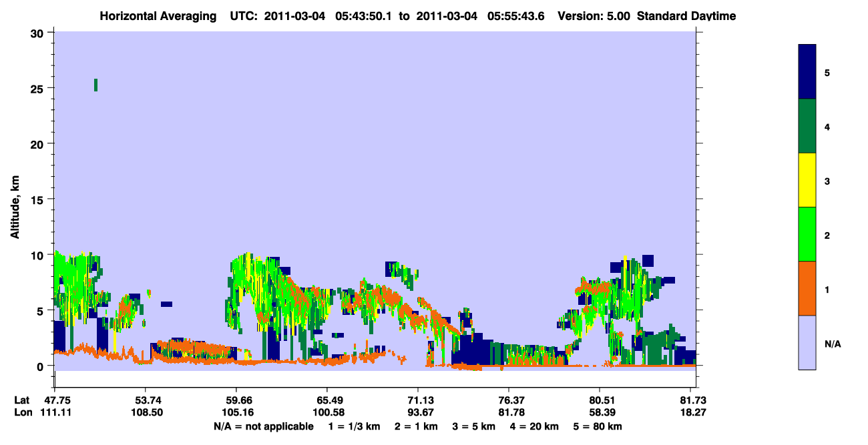Image resolution: width=868 pixels, height=445 pixels.
Task: Click the isolated green feature near 25 km
Action: 95,85
